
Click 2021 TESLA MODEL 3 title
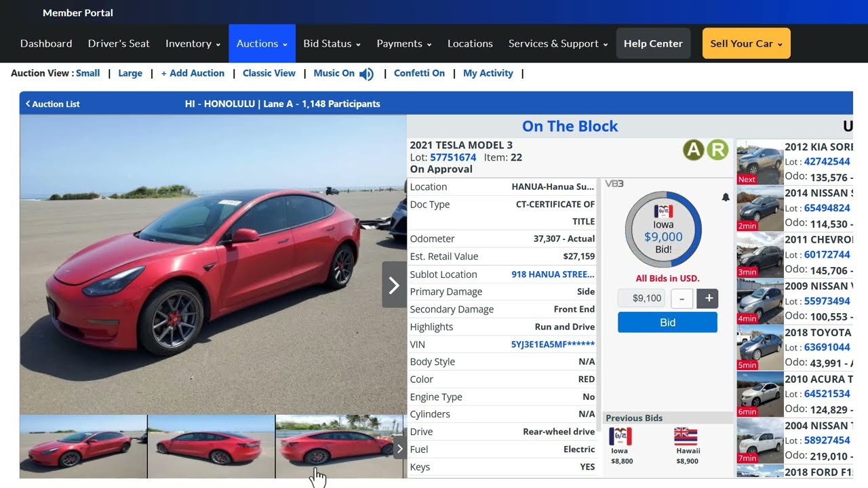461,145
